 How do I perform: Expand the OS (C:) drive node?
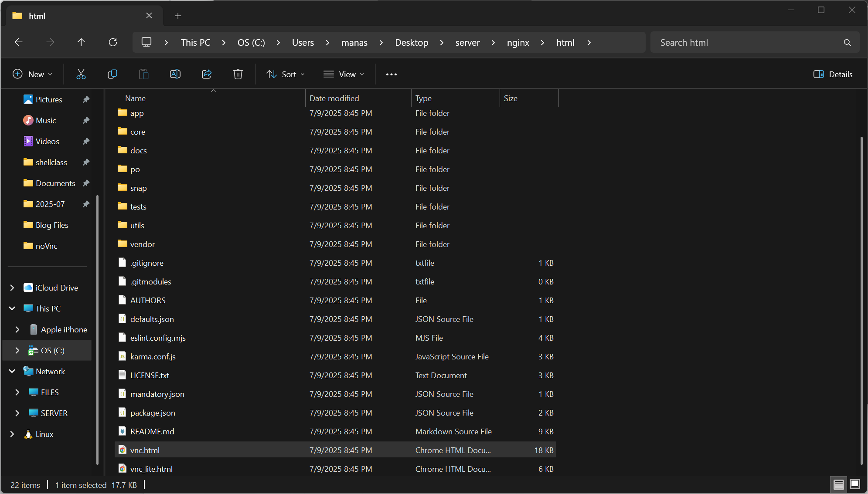point(17,351)
